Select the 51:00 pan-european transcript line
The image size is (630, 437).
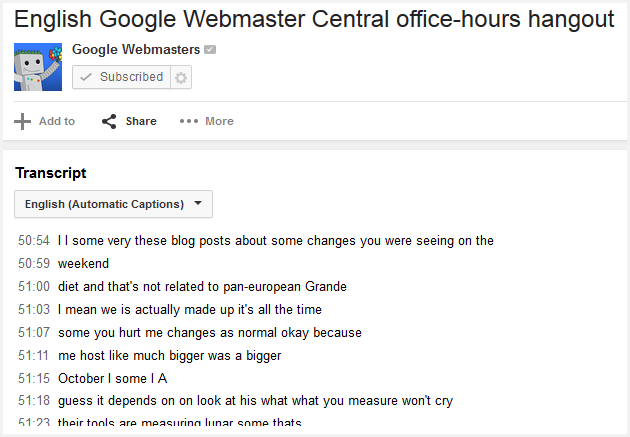click(x=202, y=287)
